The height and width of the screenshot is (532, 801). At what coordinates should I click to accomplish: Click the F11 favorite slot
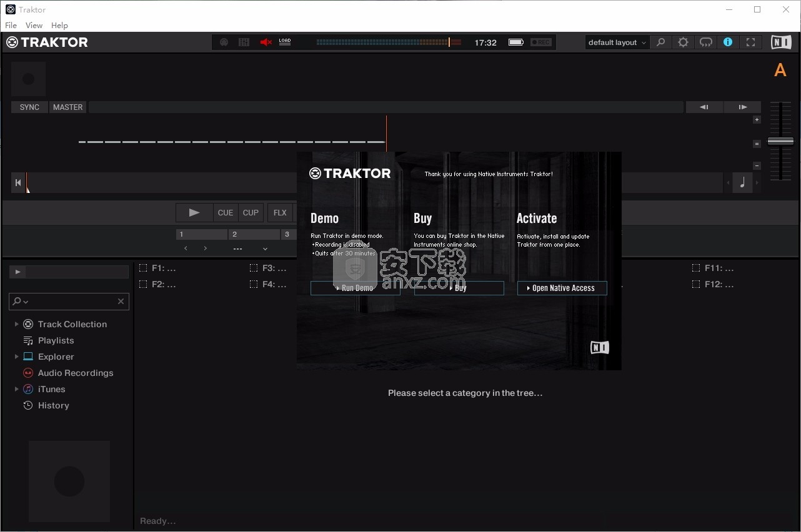click(x=713, y=268)
